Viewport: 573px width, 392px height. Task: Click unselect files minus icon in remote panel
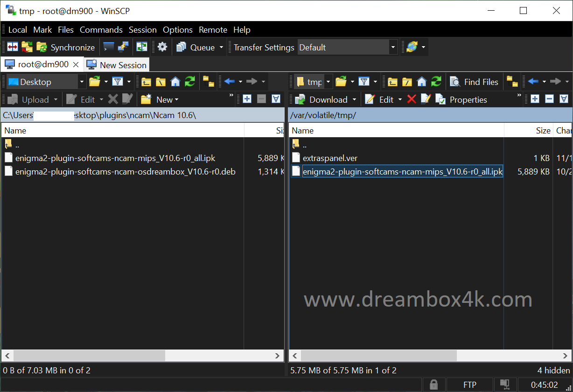(549, 99)
